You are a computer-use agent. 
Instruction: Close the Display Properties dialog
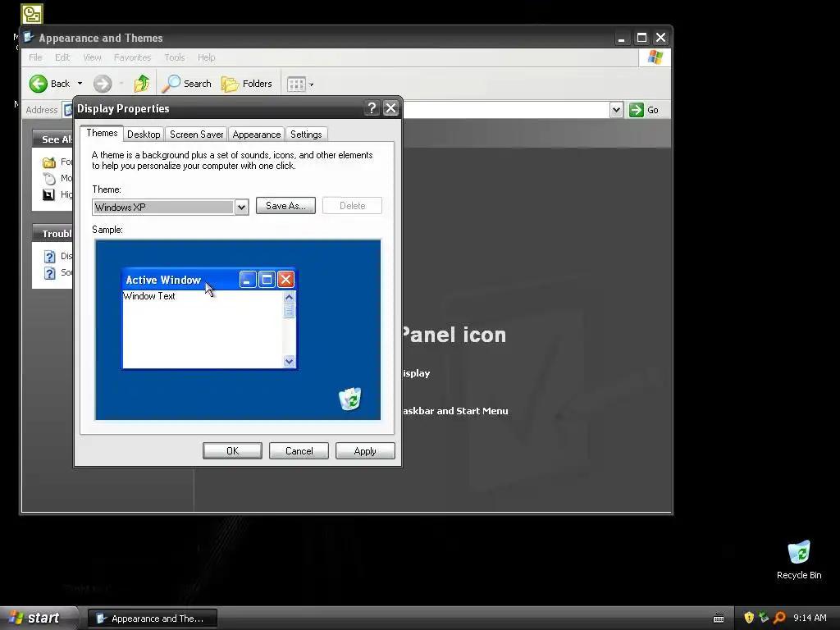391,108
